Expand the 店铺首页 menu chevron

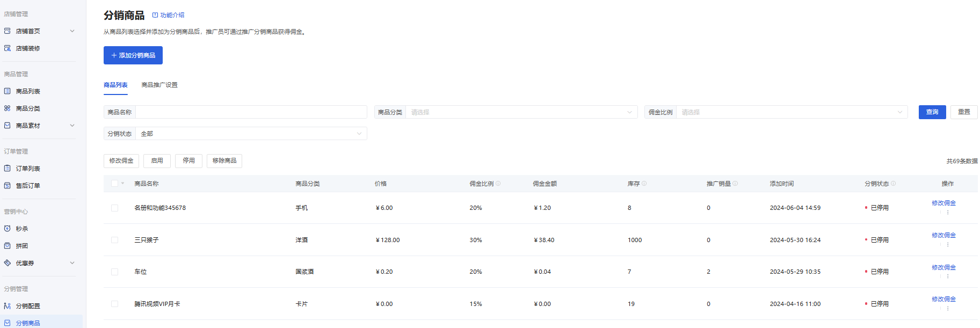click(x=72, y=31)
